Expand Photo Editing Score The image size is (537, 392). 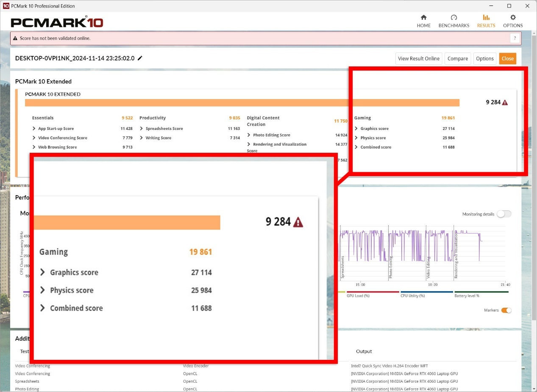pyautogui.click(x=249, y=135)
